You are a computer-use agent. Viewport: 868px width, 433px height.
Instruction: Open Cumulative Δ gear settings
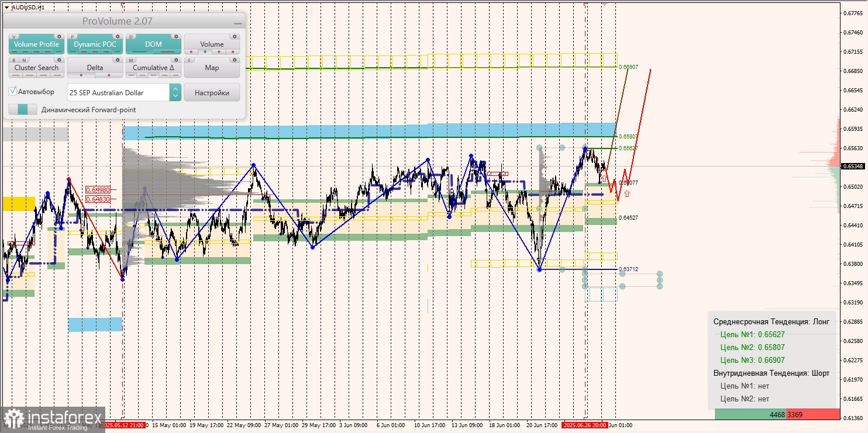point(175,60)
